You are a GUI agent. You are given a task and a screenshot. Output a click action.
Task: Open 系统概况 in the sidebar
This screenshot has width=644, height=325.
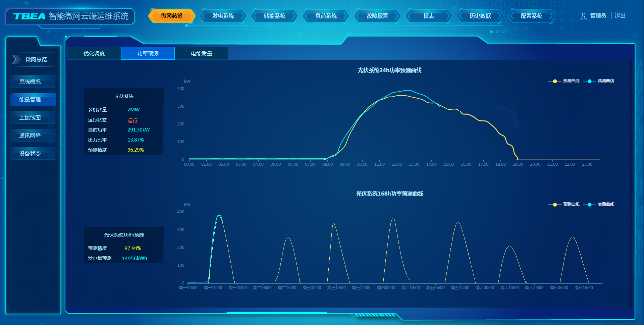pos(30,82)
